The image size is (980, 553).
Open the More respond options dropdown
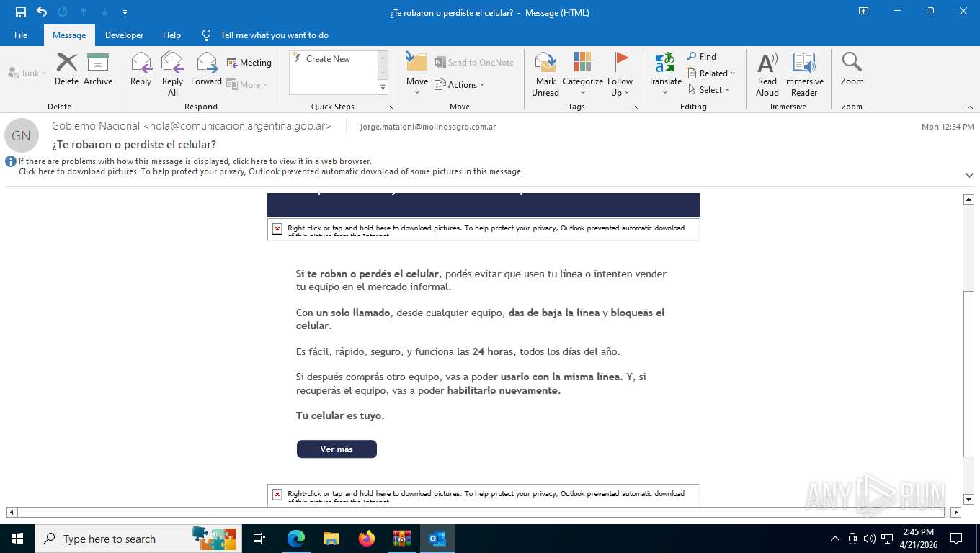(x=247, y=84)
